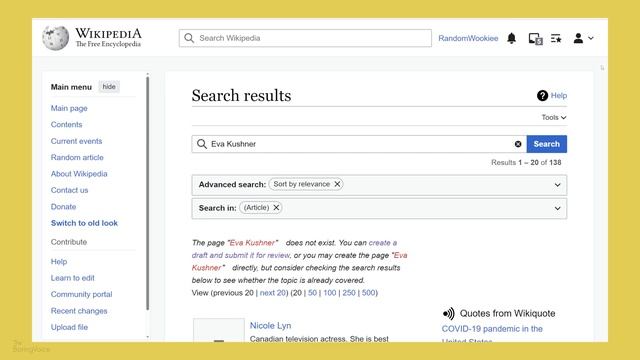The width and height of the screenshot is (640, 360).
Task: Click the sidebar vertical scrollbar
Action: pos(147,192)
